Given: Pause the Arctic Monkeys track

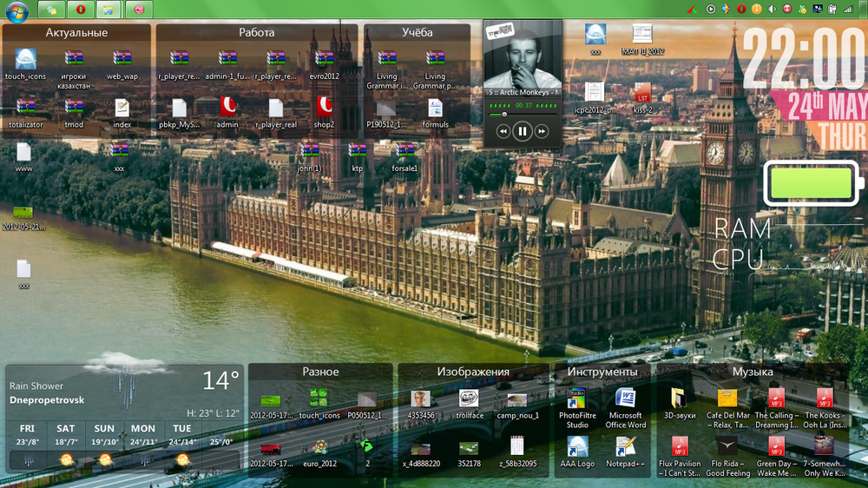Looking at the screenshot, I should tap(522, 131).
